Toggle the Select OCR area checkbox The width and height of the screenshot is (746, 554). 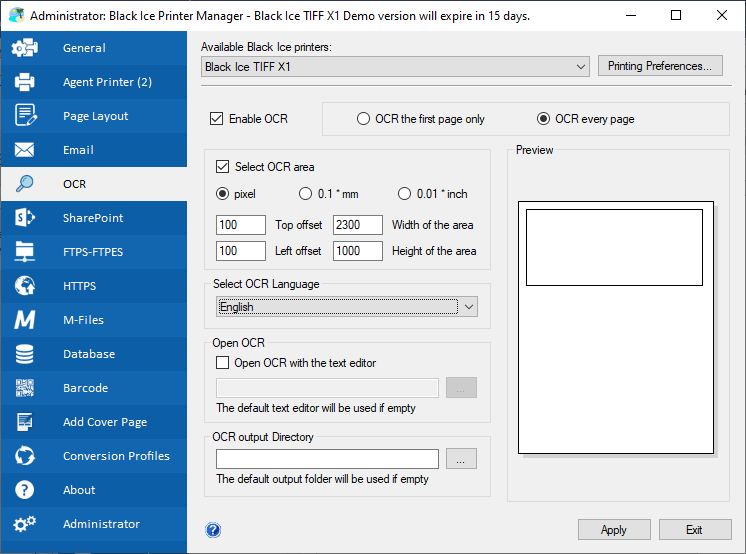(x=223, y=167)
